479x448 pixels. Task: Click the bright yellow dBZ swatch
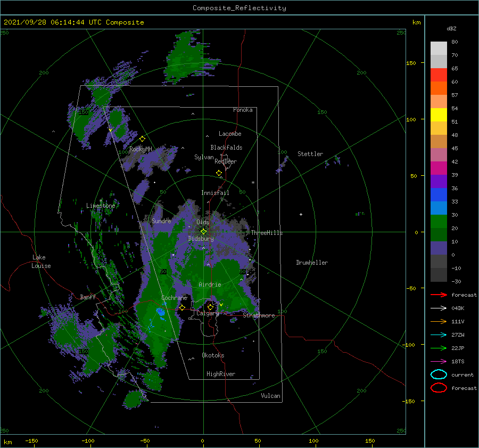pos(439,115)
